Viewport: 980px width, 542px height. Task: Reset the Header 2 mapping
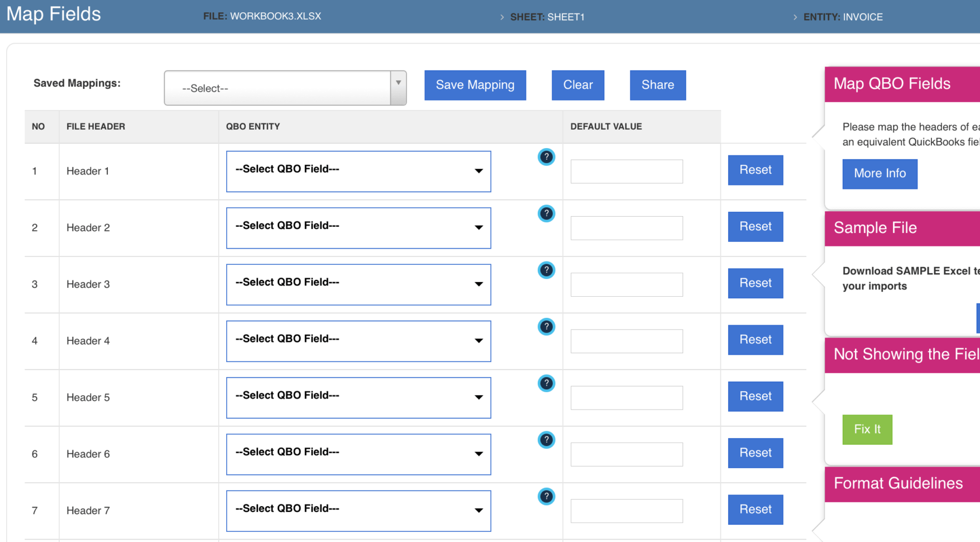click(x=755, y=226)
